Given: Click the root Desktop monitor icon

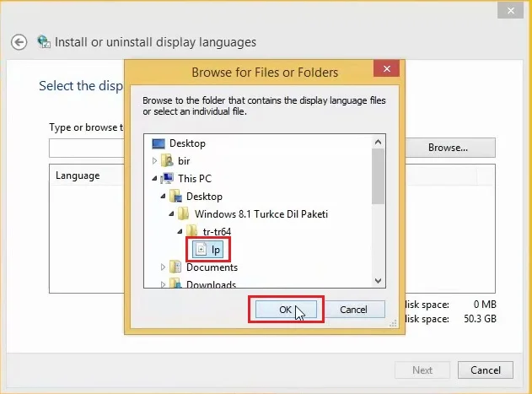Looking at the screenshot, I should pos(159,143).
